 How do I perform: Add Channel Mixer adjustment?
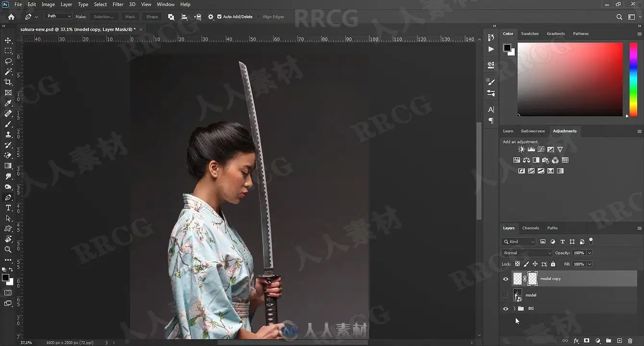point(555,160)
